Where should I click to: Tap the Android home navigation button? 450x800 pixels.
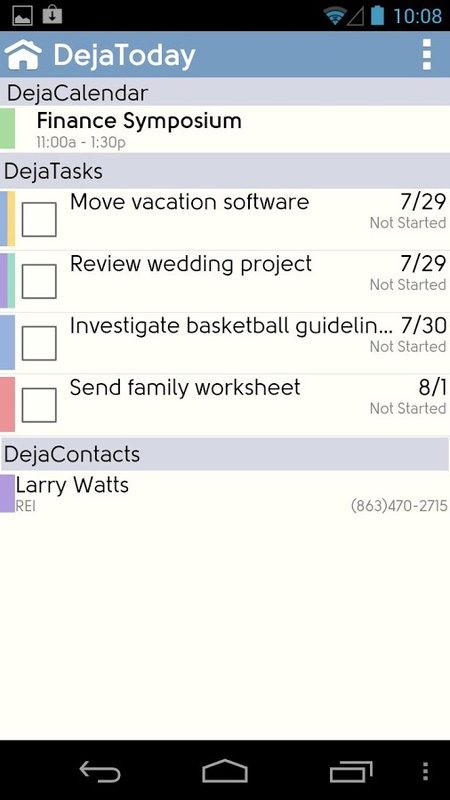225,771
